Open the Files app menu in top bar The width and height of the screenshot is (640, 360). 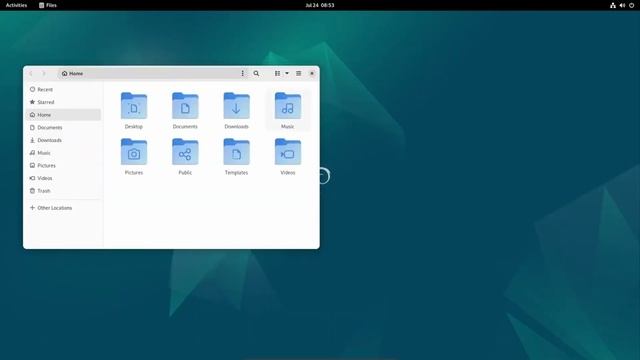click(48, 5)
